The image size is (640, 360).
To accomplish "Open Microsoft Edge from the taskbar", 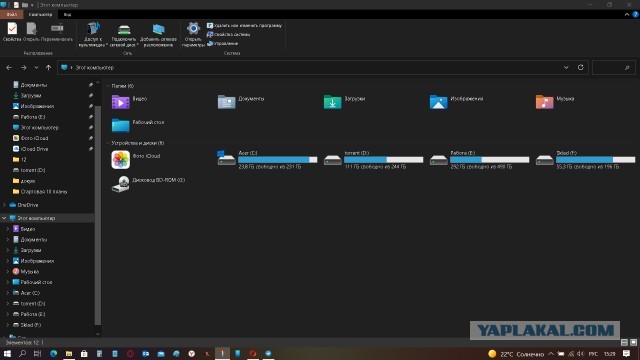I will [53, 353].
